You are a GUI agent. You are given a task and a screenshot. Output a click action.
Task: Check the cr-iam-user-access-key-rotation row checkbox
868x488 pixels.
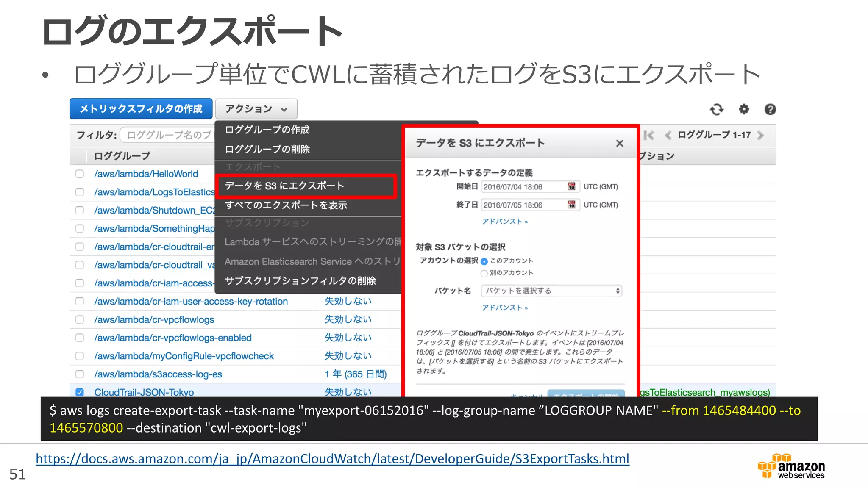click(x=80, y=301)
